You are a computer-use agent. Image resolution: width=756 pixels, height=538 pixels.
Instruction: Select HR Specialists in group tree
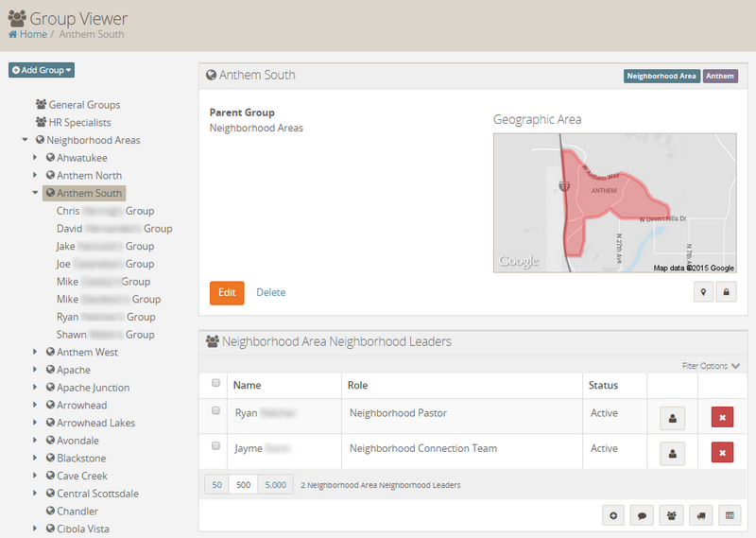point(79,122)
